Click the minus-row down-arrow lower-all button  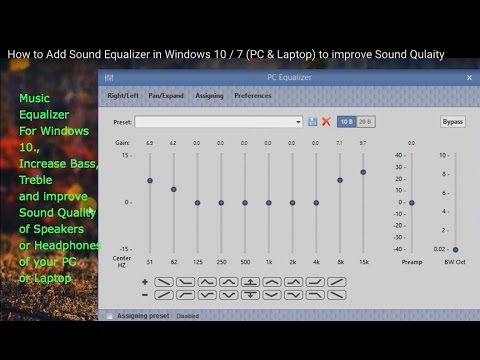(x=250, y=295)
